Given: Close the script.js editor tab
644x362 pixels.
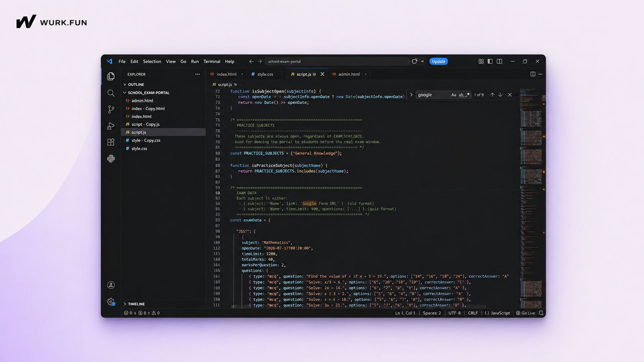Looking at the screenshot, I should coord(322,74).
